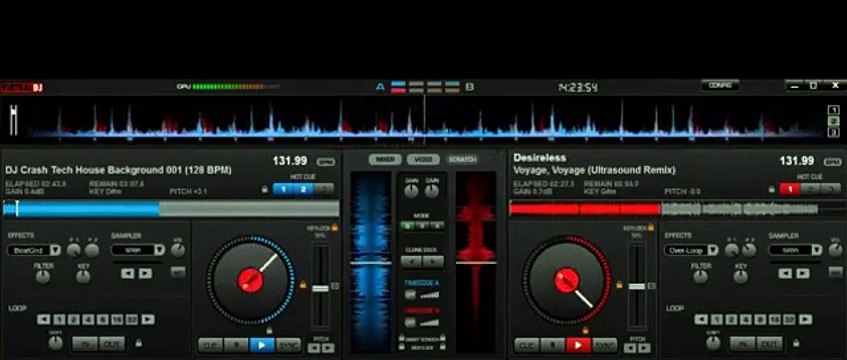Viewport: 847px width, 360px height.
Task: Double loop length with right deck's right arrow
Action: point(805,319)
